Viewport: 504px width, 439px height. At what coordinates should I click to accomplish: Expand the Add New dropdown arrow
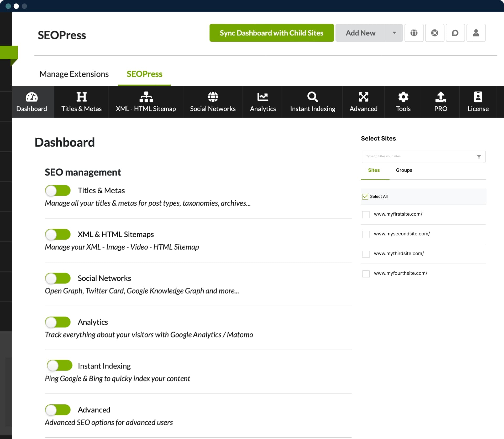click(394, 33)
